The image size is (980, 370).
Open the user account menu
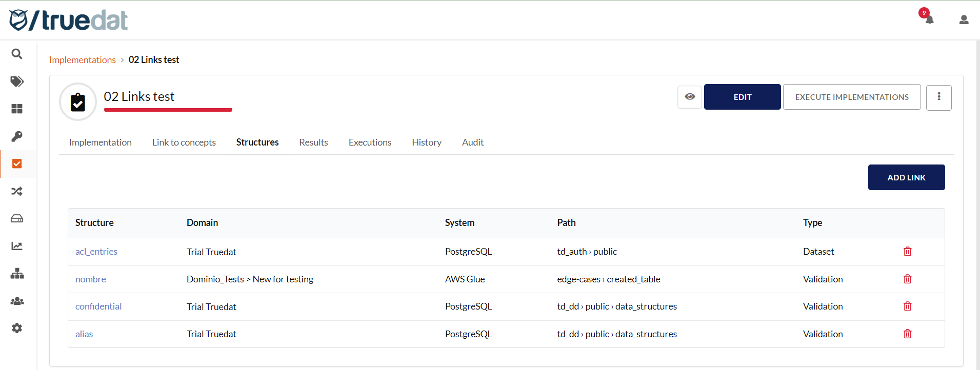click(x=964, y=20)
